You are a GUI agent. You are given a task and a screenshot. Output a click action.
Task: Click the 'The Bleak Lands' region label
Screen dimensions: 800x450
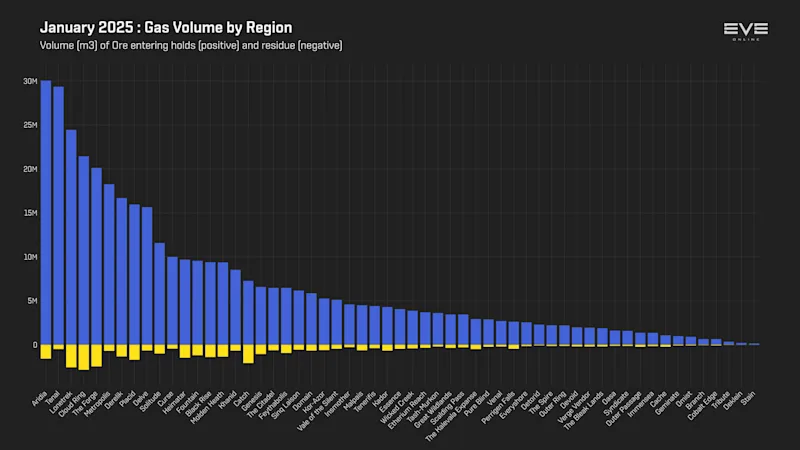(584, 410)
